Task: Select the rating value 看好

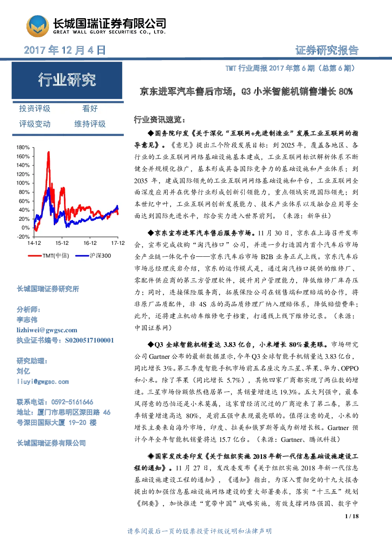Action: tap(90, 108)
